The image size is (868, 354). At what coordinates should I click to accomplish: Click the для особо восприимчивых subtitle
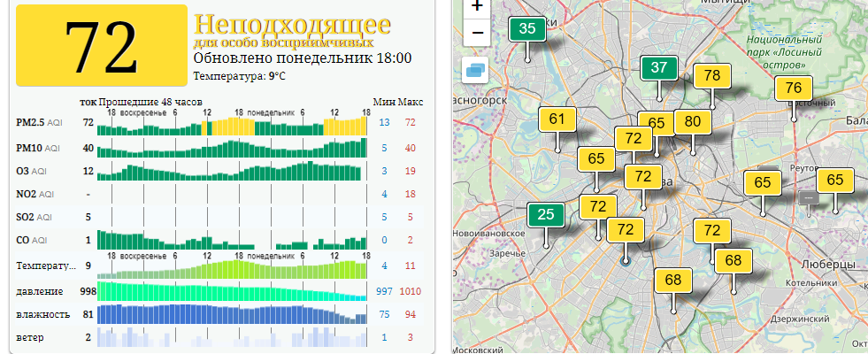click(x=283, y=42)
